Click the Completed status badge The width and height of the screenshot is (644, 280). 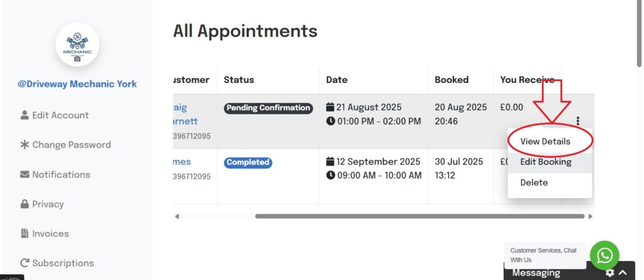(x=248, y=162)
